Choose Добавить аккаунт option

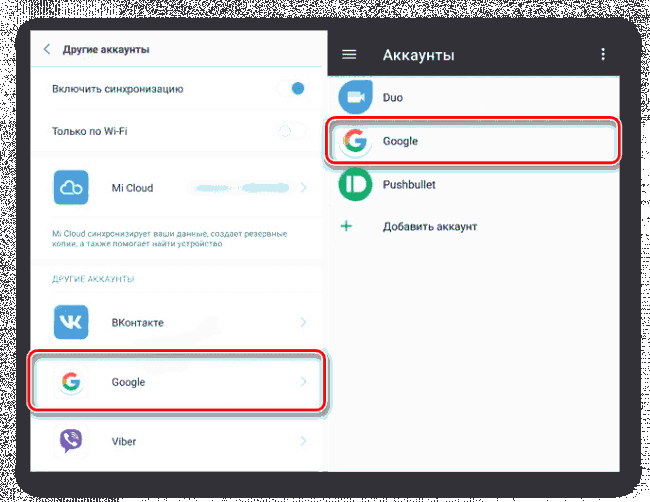[429, 226]
